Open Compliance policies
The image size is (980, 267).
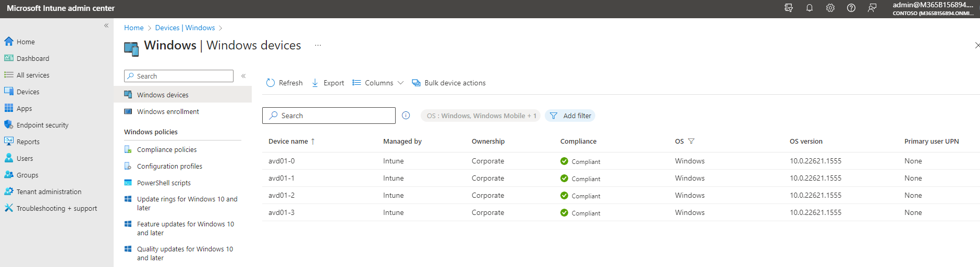(167, 149)
